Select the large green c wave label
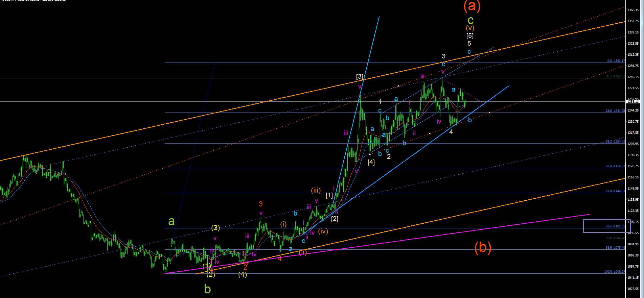644x298 pixels. tap(470, 21)
